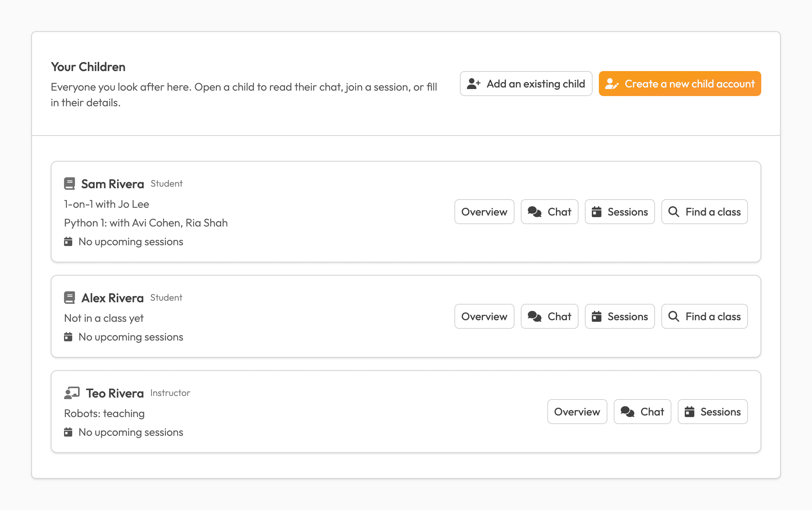Select the Sam Rivera name

pos(112,184)
